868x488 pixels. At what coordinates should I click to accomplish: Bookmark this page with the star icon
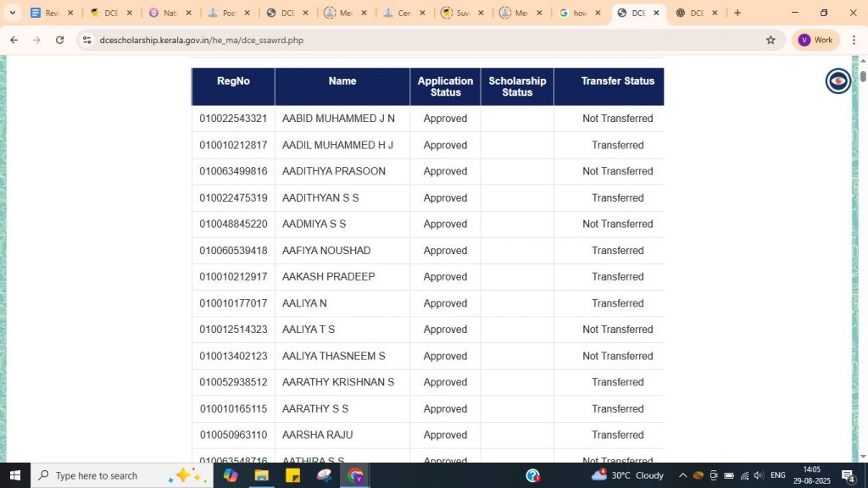point(771,40)
